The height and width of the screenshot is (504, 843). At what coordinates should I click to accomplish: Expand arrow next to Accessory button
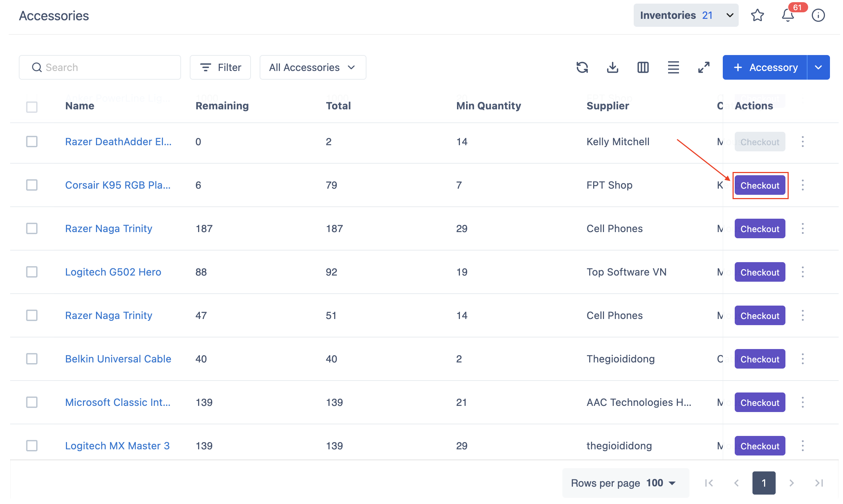pyautogui.click(x=818, y=67)
